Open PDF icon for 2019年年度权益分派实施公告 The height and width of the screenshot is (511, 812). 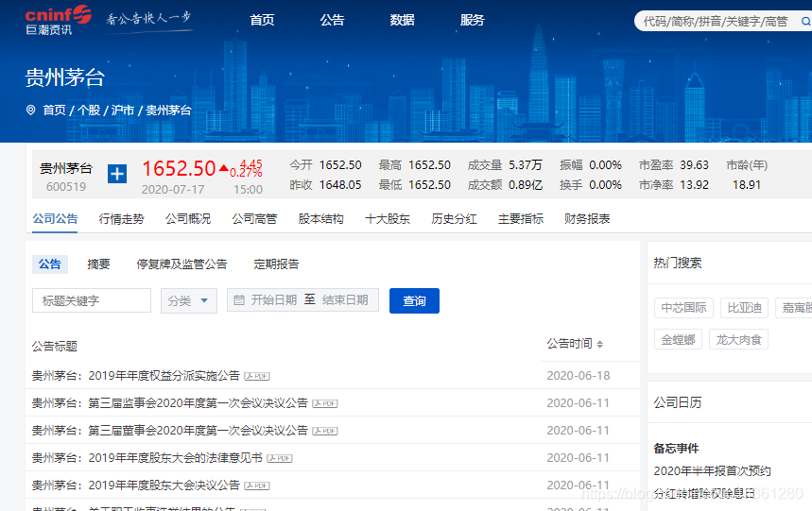pyautogui.click(x=257, y=376)
